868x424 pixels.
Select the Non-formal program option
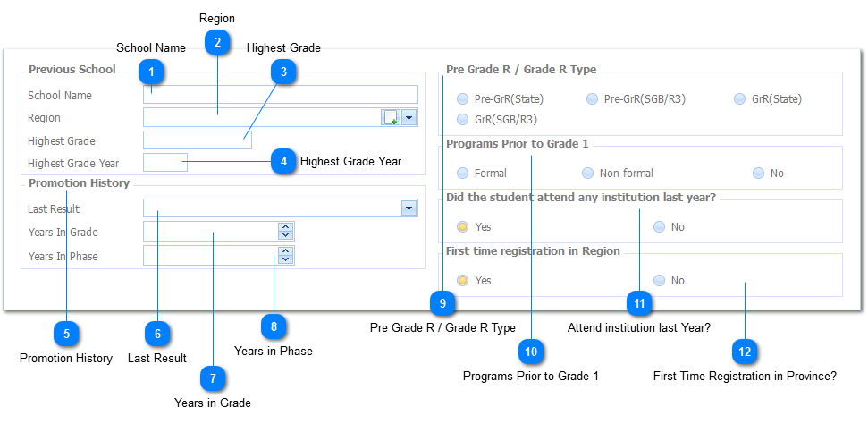click(587, 174)
